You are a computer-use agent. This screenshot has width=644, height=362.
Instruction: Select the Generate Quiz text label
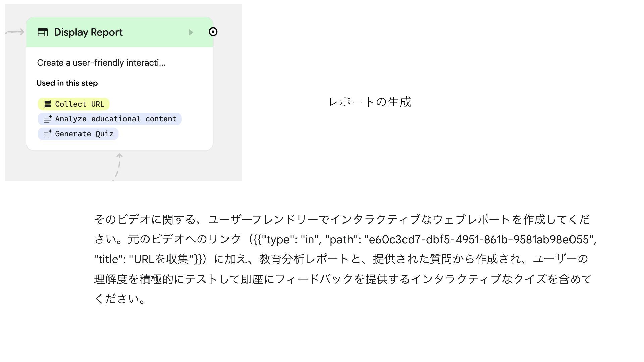tap(84, 134)
